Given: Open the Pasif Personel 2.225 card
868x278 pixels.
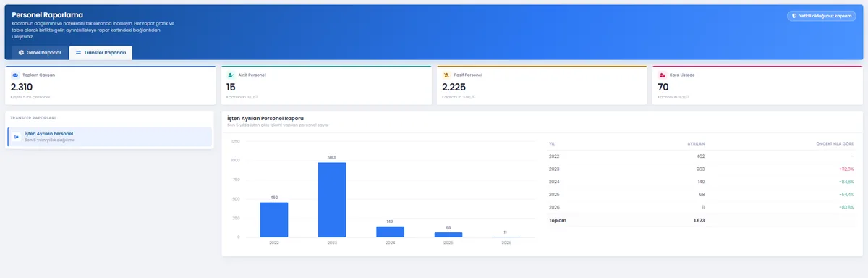Looking at the screenshot, I should click(x=542, y=86).
